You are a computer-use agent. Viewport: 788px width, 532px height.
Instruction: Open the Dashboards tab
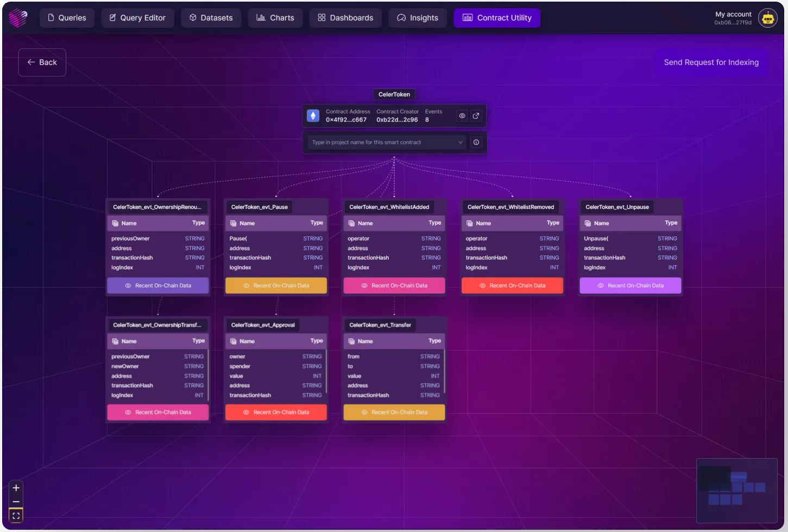345,18
